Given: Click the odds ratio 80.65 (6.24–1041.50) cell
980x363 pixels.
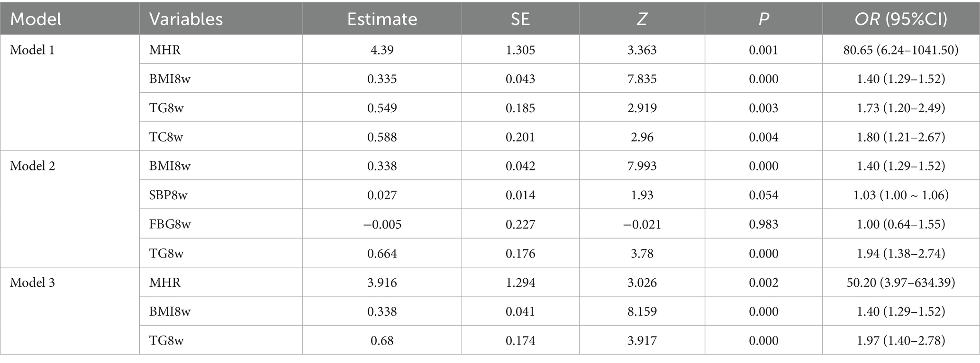Looking at the screenshot, I should click(900, 50).
